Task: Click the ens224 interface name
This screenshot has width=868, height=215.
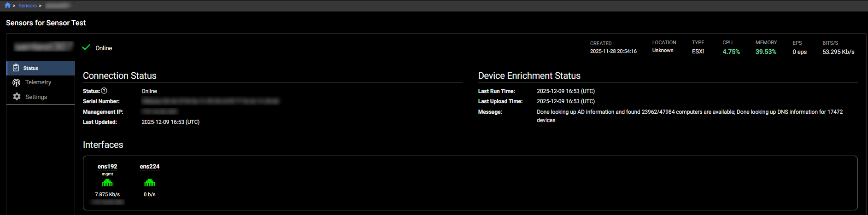Action: [x=150, y=167]
